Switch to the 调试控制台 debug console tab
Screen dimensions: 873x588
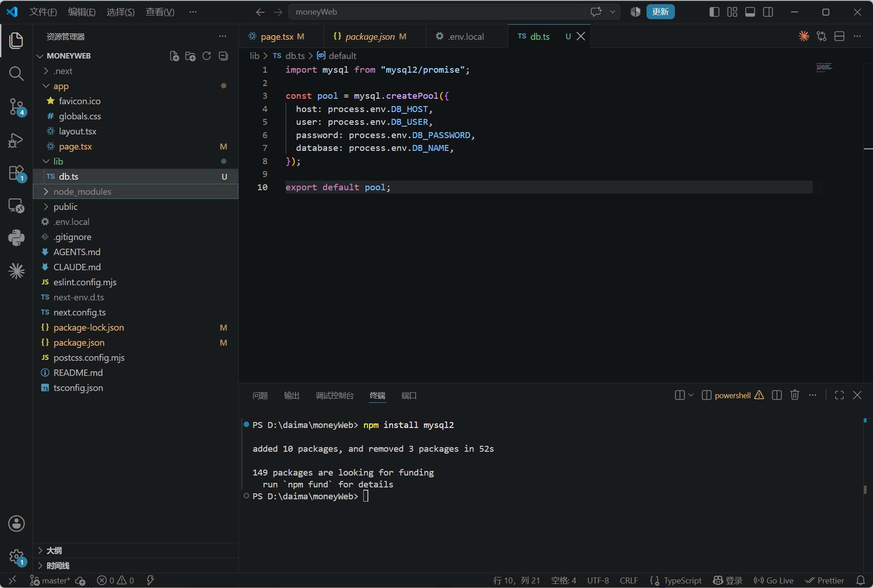334,396
